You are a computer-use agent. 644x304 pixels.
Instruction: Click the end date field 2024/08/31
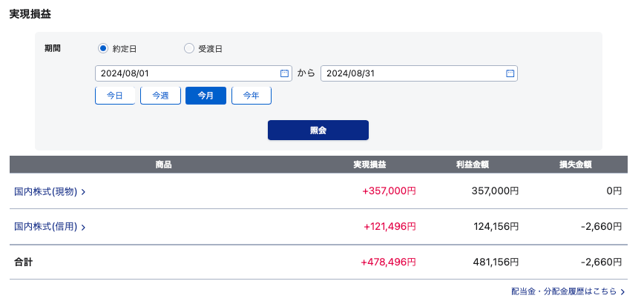[x=412, y=73]
